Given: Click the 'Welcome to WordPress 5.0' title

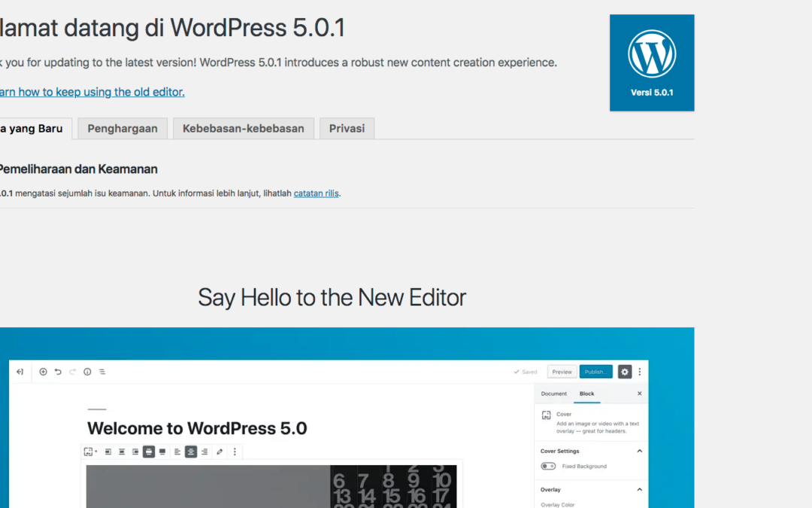Looking at the screenshot, I should point(197,428).
